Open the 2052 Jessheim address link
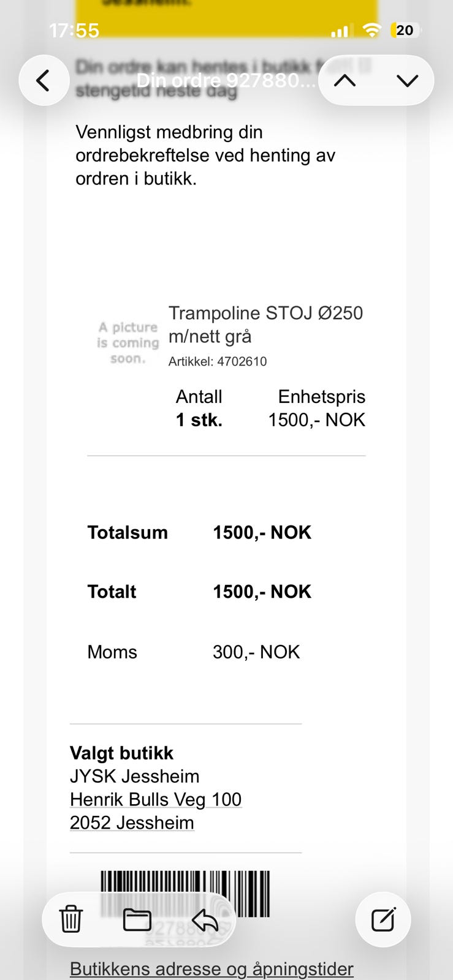 tap(132, 823)
